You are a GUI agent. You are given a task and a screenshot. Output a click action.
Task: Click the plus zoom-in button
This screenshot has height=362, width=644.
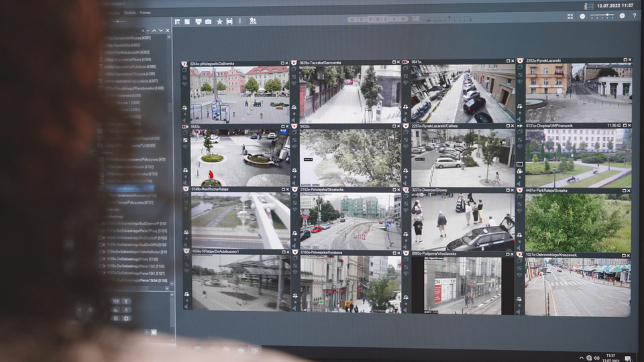pos(622,15)
